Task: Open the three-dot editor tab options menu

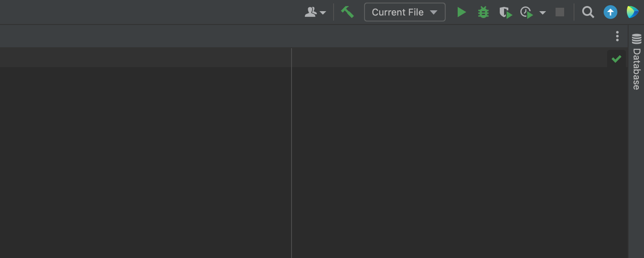Action: pos(617,36)
